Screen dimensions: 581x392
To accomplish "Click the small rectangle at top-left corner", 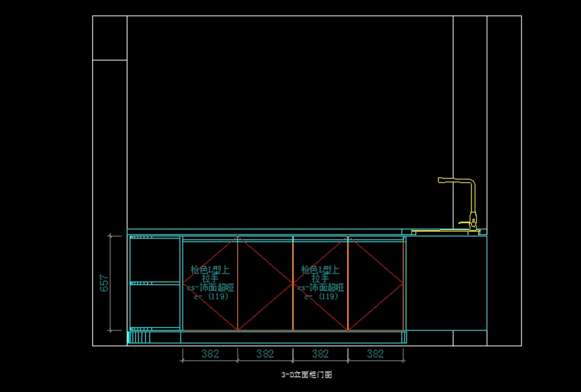I will pyautogui.click(x=110, y=38).
